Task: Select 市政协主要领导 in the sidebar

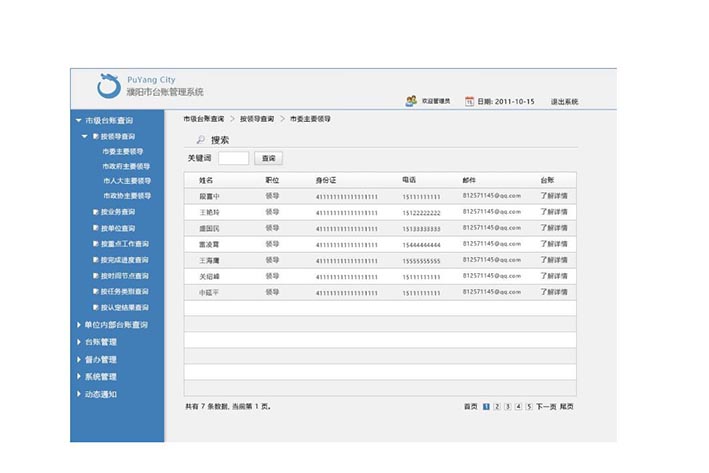Action: coord(127,196)
